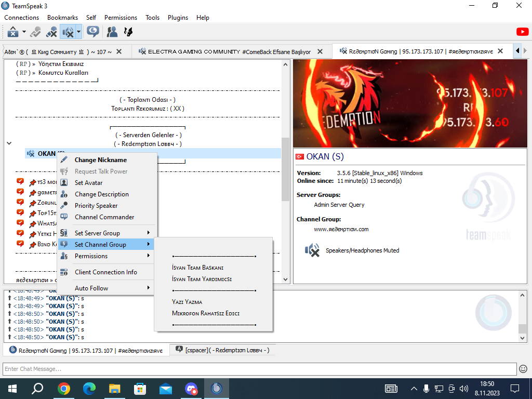532x399 pixels.
Task: Close the ELECTRA GAMING COMMUNITY tab
Action: click(x=320, y=51)
